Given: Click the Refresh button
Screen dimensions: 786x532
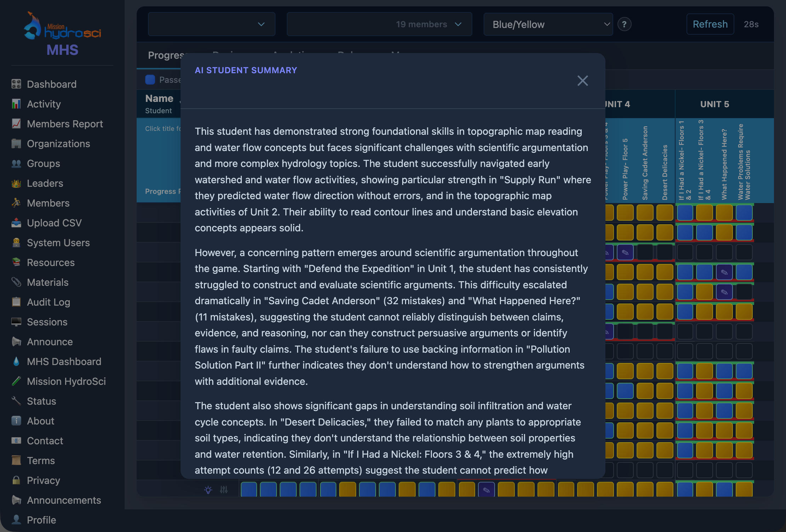Looking at the screenshot, I should click(x=710, y=24).
